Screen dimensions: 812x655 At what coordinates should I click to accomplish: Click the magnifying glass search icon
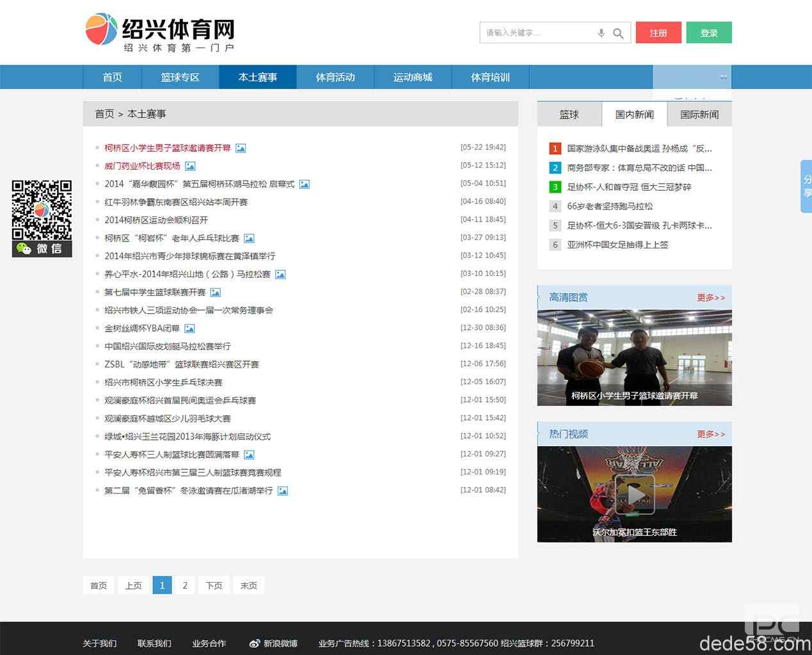coord(618,33)
